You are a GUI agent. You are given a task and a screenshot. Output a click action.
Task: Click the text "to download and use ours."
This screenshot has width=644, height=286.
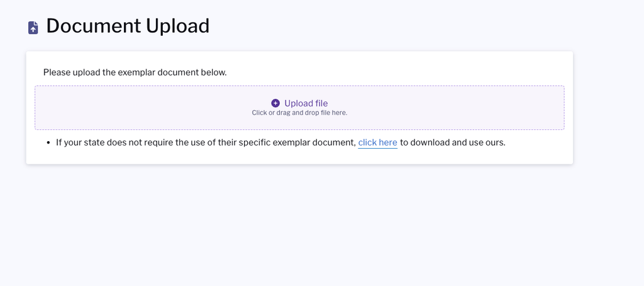(453, 143)
